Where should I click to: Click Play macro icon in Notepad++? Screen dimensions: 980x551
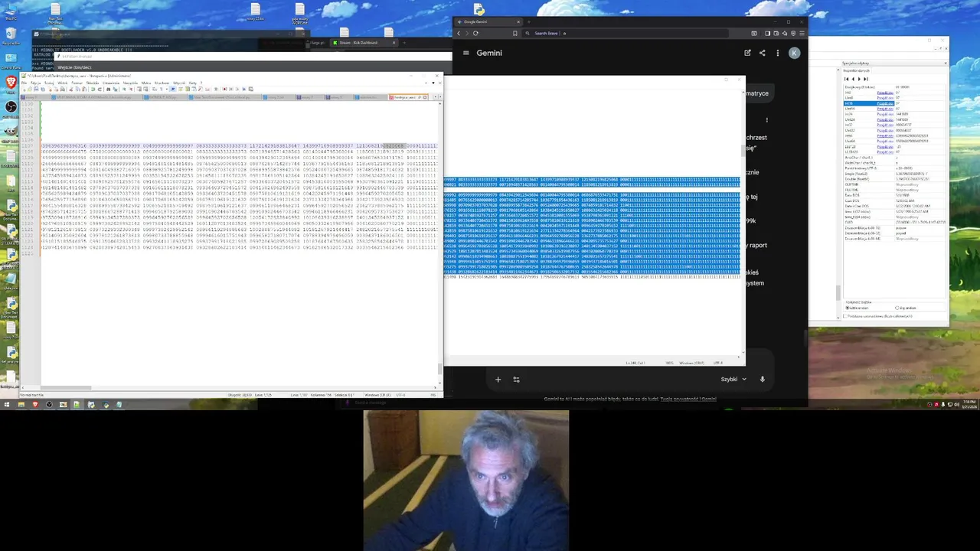[x=238, y=89]
